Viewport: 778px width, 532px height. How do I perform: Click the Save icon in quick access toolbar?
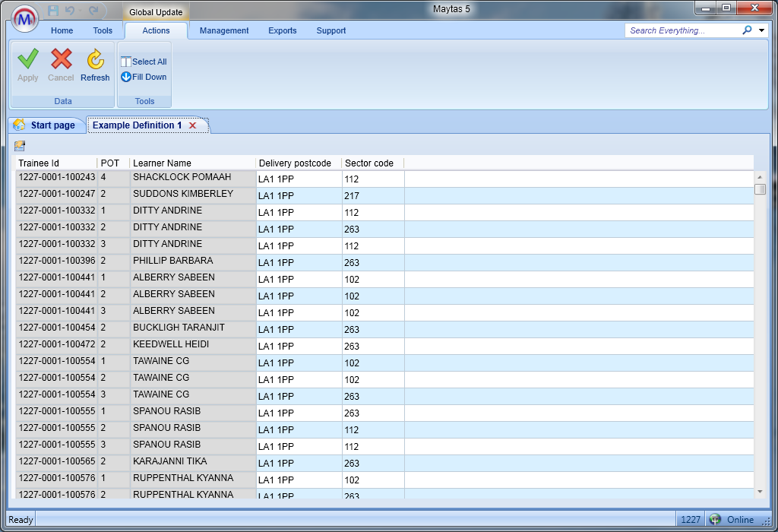(53, 11)
